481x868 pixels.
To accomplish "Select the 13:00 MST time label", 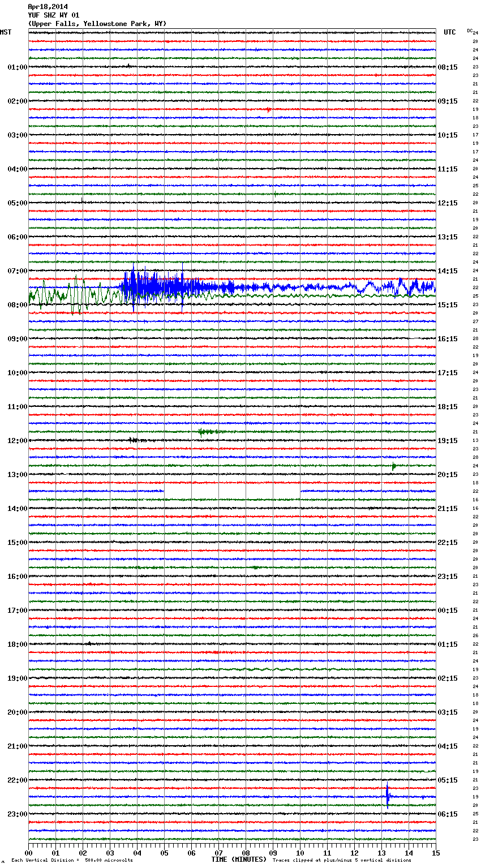I will click(x=18, y=475).
